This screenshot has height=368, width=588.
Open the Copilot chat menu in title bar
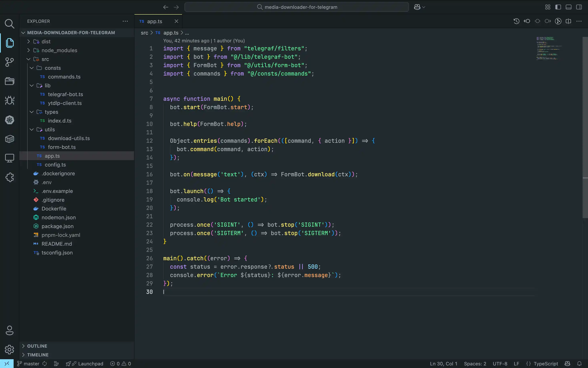[420, 7]
